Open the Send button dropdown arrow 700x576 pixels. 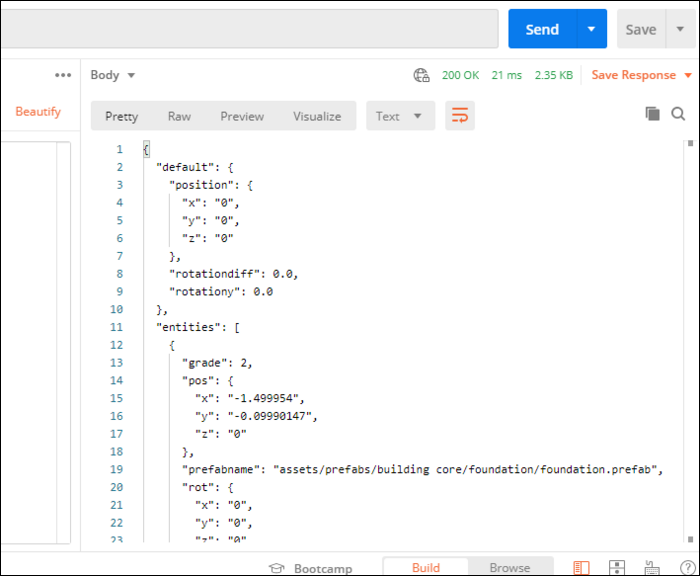point(591,30)
